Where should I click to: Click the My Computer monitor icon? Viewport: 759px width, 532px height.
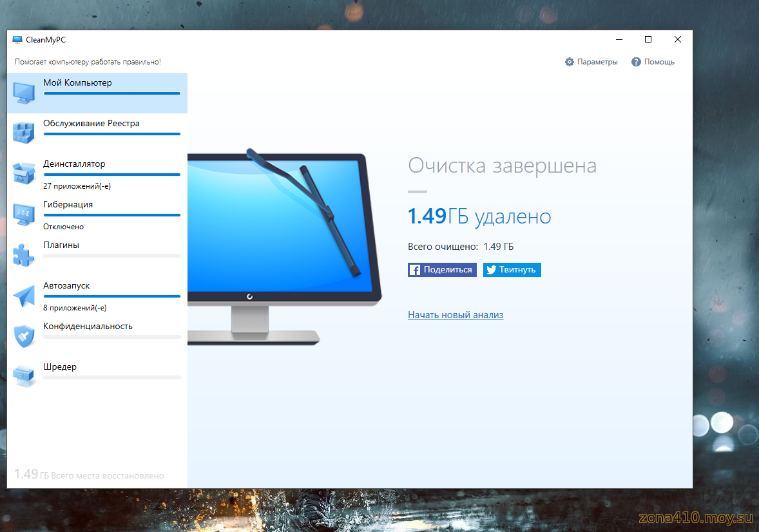tap(24, 93)
